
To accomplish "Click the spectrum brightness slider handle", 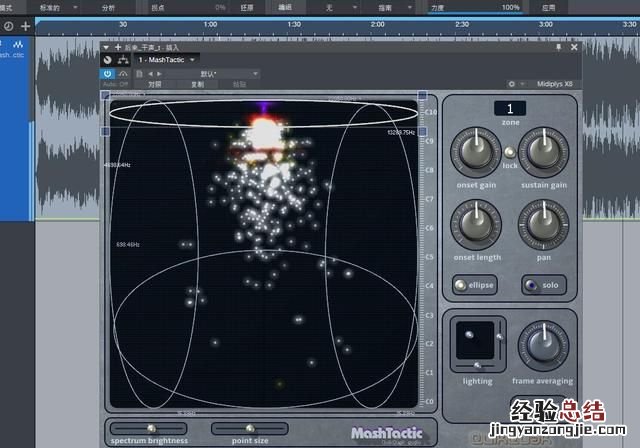I will (151, 428).
